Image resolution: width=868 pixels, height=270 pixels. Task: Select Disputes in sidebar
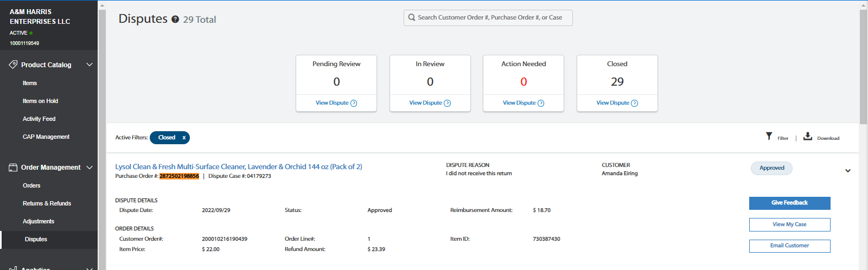point(36,239)
